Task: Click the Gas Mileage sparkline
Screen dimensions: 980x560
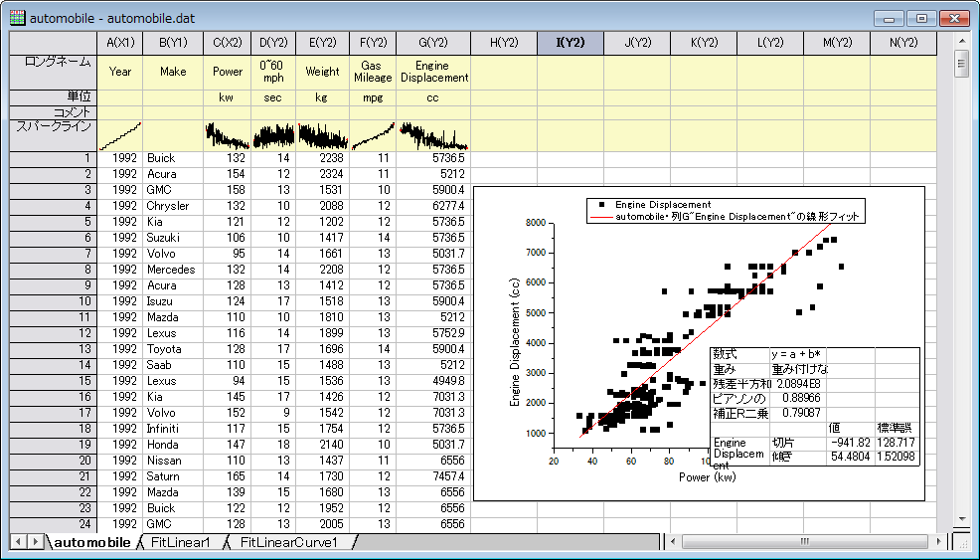Action: [373, 135]
